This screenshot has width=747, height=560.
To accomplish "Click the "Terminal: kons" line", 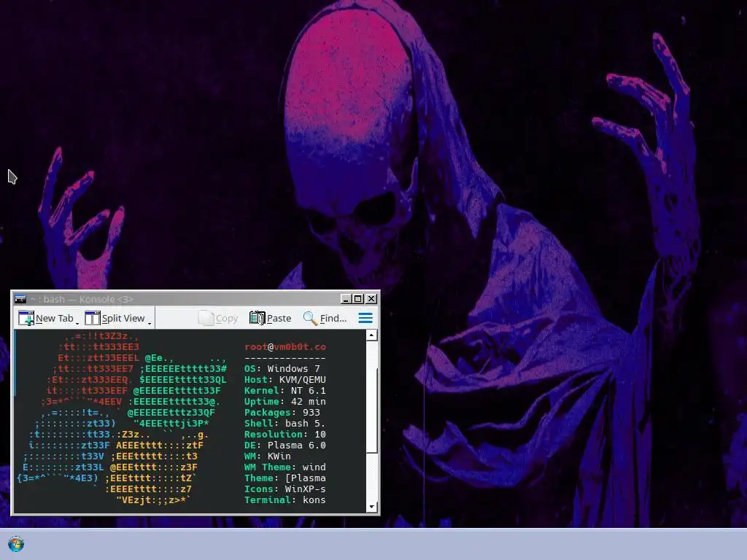I will 285,500.
